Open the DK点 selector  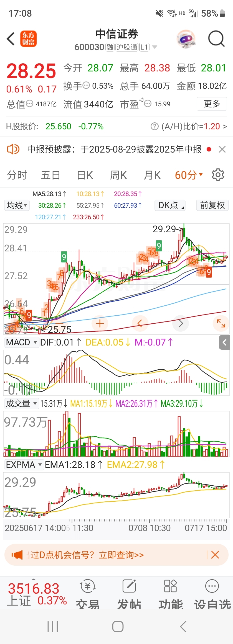click(x=170, y=205)
